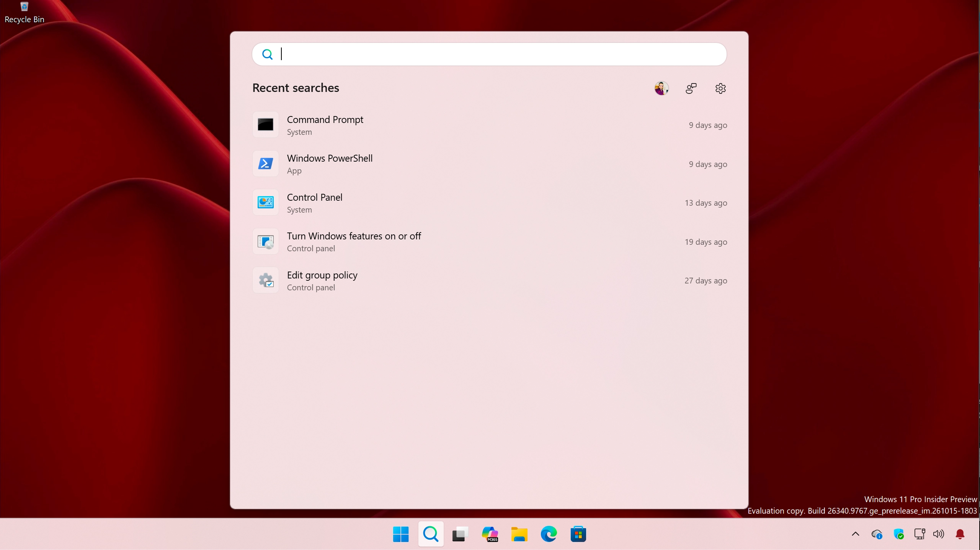Open the notification bell in tray
The width and height of the screenshot is (980, 550).
(x=960, y=534)
